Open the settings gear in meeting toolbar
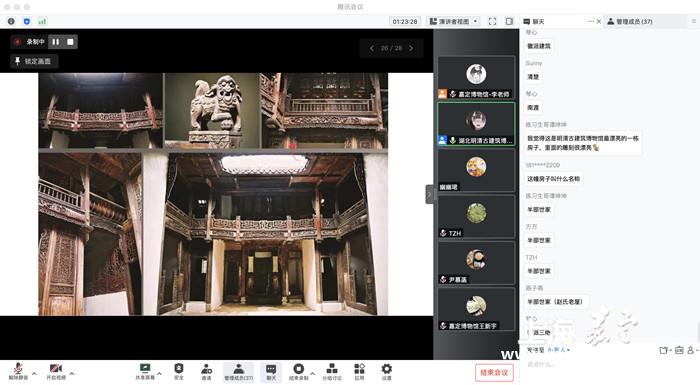 click(x=387, y=371)
